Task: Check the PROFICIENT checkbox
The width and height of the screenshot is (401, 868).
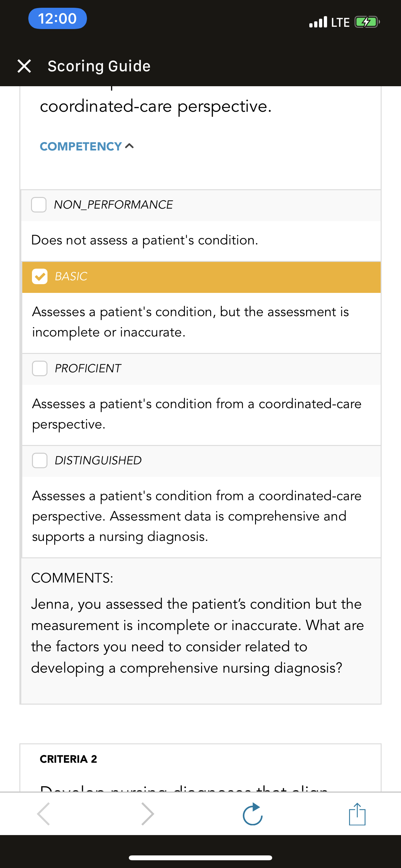Action: (x=40, y=368)
